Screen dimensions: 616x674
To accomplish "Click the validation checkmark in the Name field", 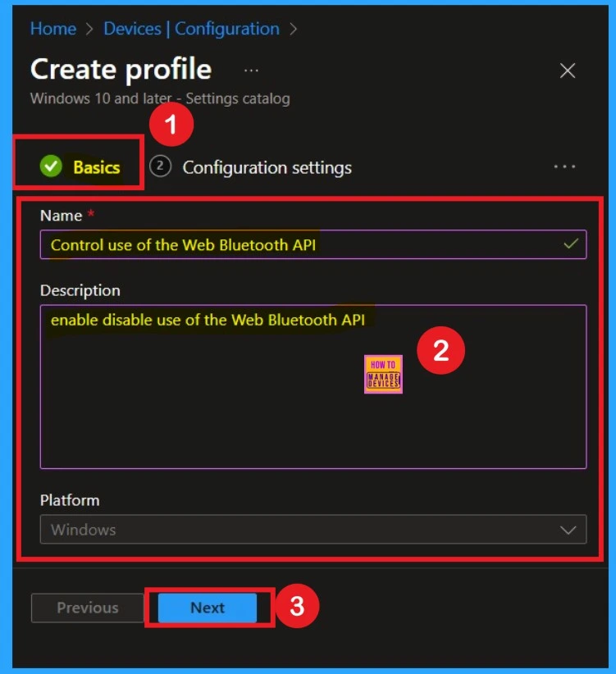I will (x=571, y=244).
